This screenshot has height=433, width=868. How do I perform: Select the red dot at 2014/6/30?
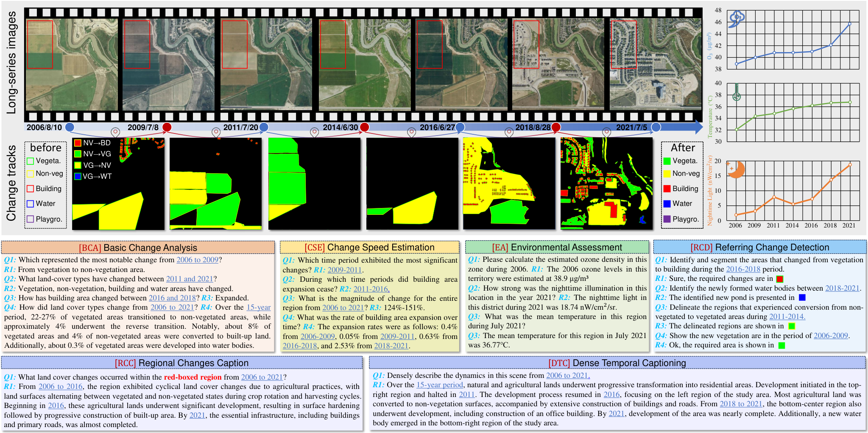pyautogui.click(x=364, y=127)
